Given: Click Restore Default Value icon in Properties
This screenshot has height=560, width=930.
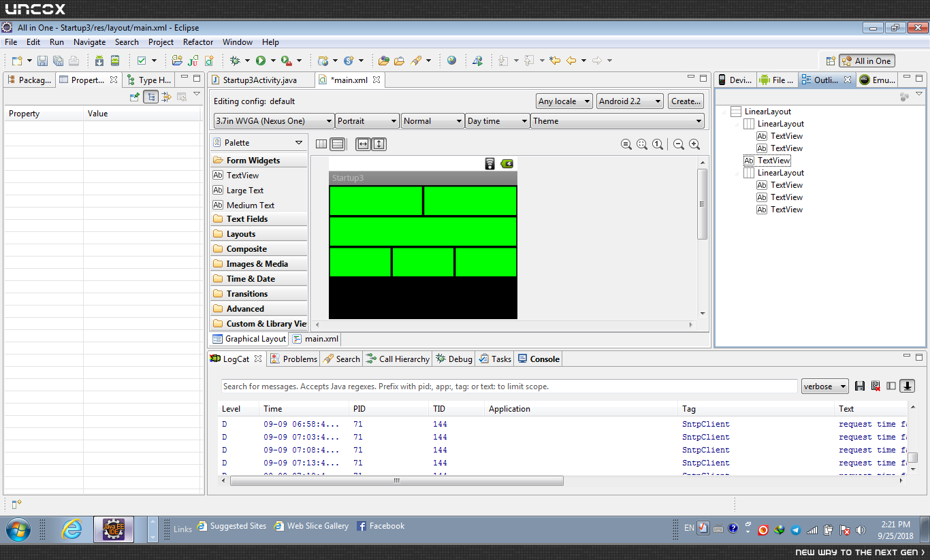Looking at the screenshot, I should (x=182, y=97).
